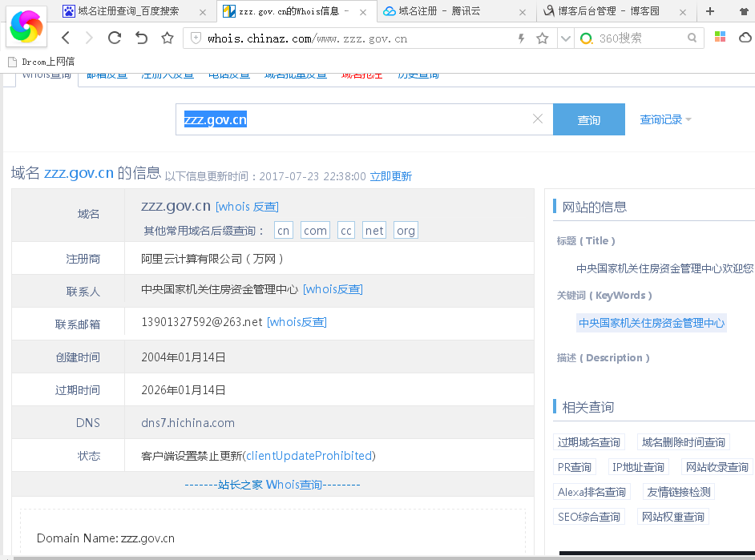755x560 pixels.
Task: Close the 域名注册查询_百度搜索 tab
Action: click(203, 13)
